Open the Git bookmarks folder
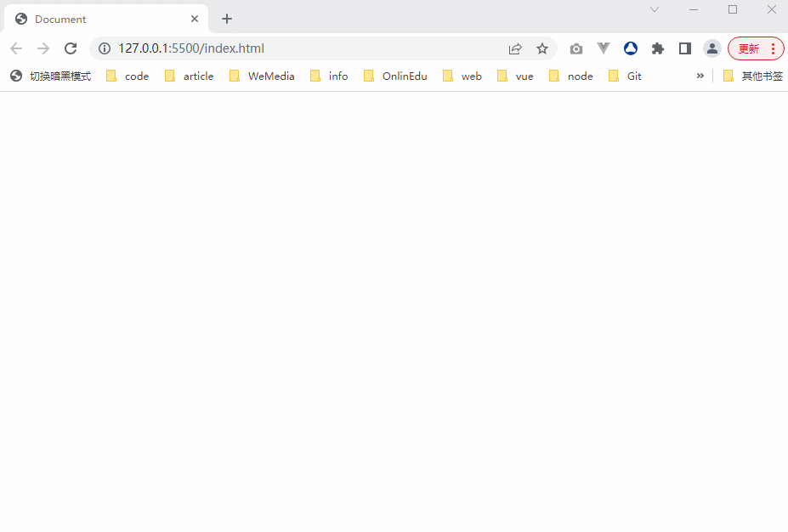Image resolution: width=788 pixels, height=532 pixels. [x=625, y=76]
